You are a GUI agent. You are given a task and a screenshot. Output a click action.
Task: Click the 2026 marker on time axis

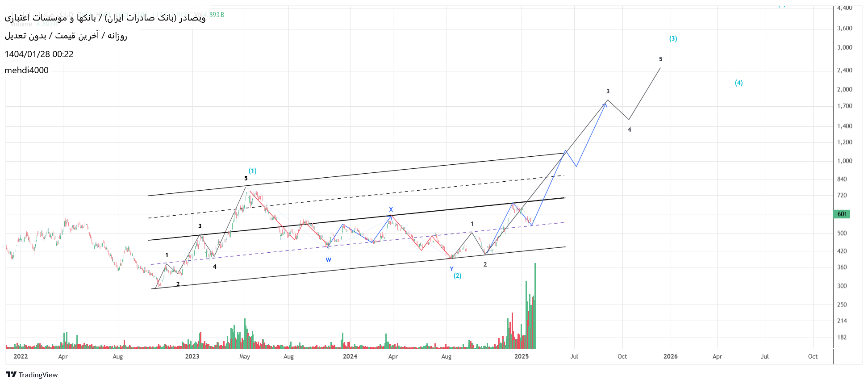(x=670, y=356)
